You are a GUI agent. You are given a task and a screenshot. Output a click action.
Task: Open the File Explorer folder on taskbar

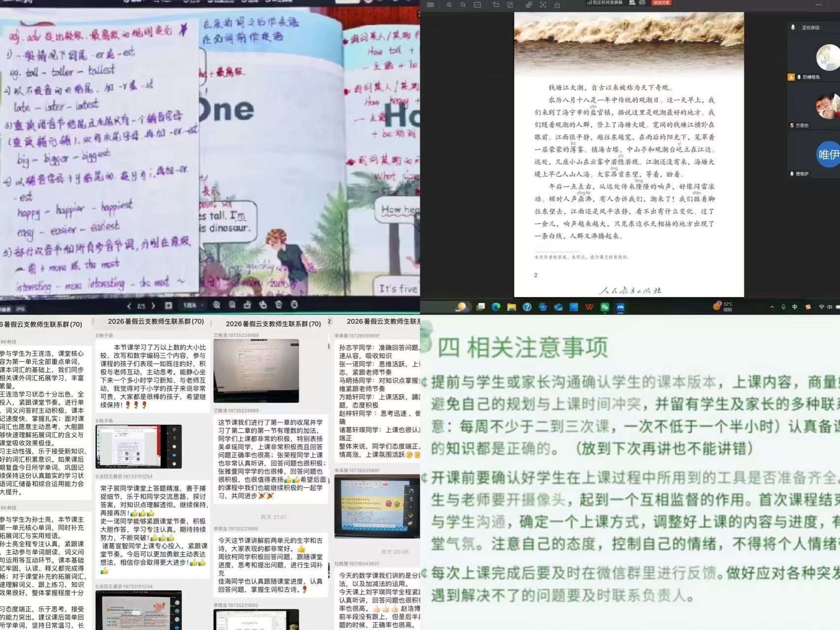pyautogui.click(x=512, y=307)
